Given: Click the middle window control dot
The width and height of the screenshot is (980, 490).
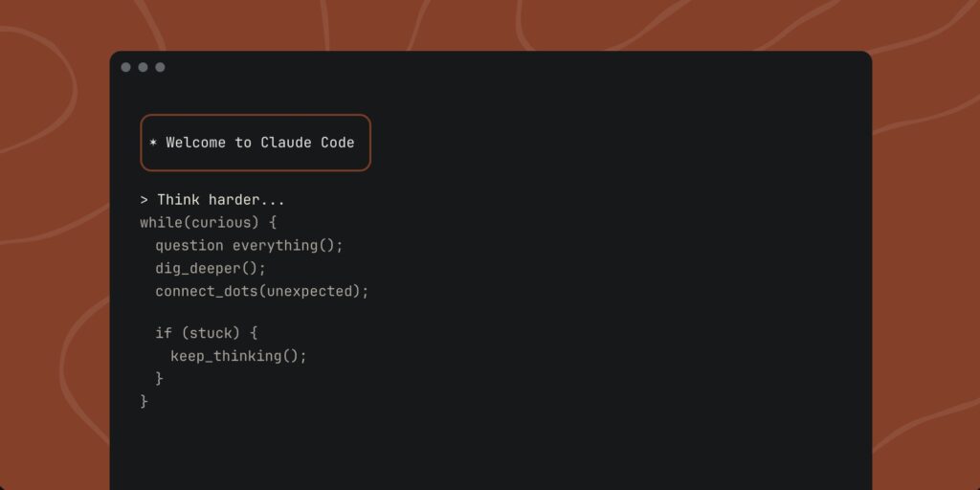Looking at the screenshot, I should coord(143,67).
